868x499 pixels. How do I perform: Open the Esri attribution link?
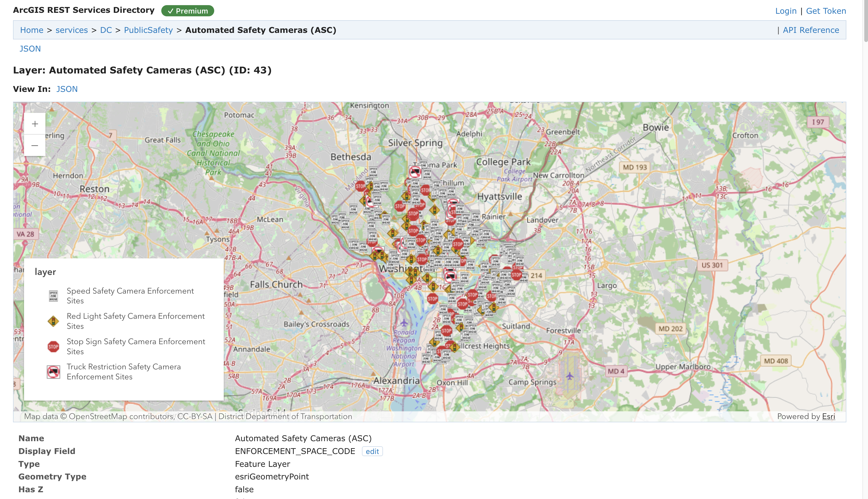pos(828,416)
